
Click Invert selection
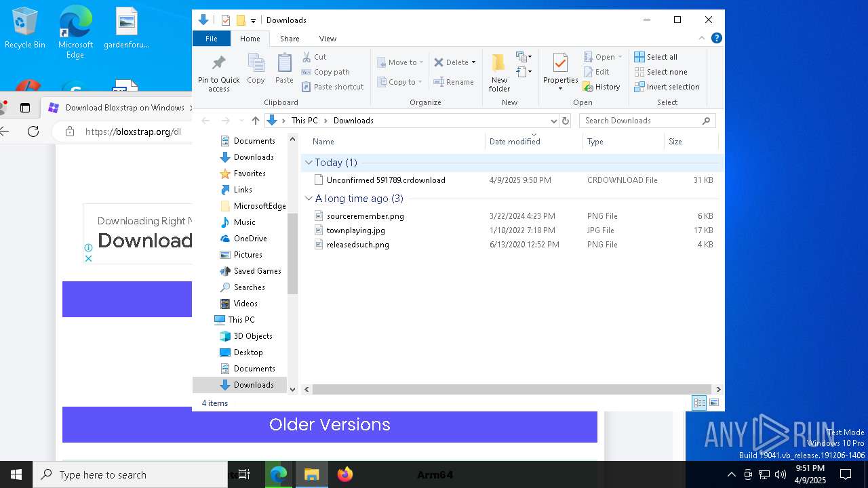(x=667, y=87)
